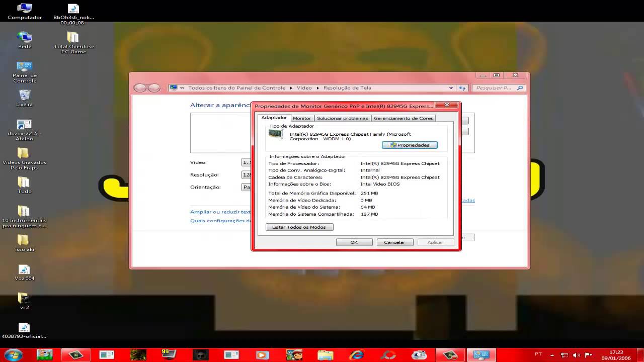Screen dimensions: 644x362
Task: Refresh the Control Panel address bar
Action: click(462, 88)
